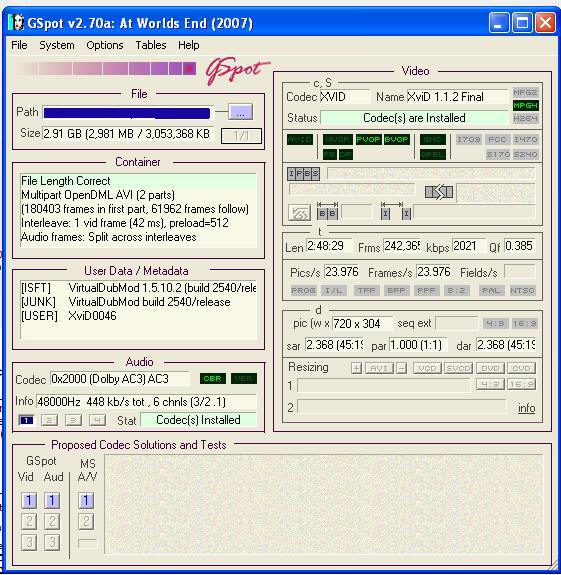Click the BFF field order indicator
This screenshot has width=561, height=575.
(x=396, y=290)
